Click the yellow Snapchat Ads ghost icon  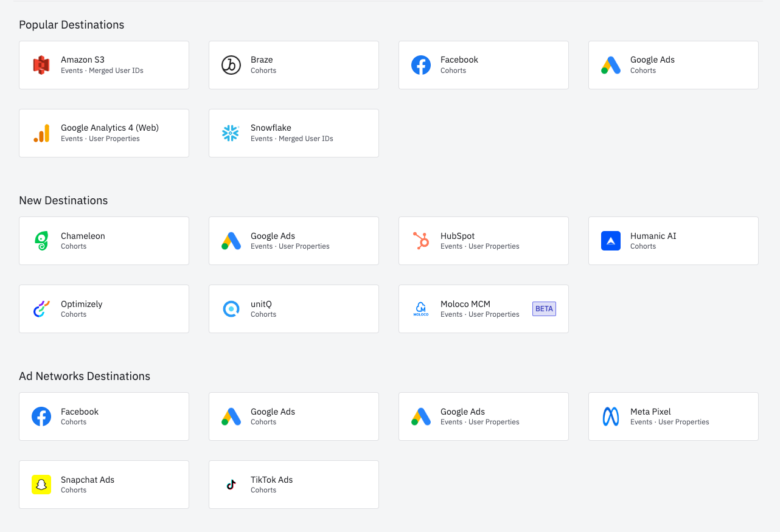[x=41, y=485]
